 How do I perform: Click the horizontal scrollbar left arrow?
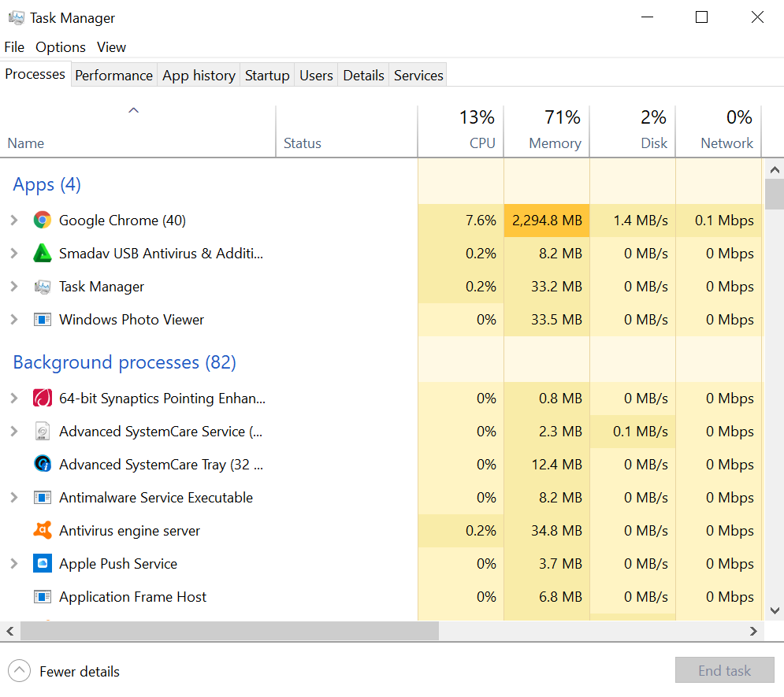point(10,631)
